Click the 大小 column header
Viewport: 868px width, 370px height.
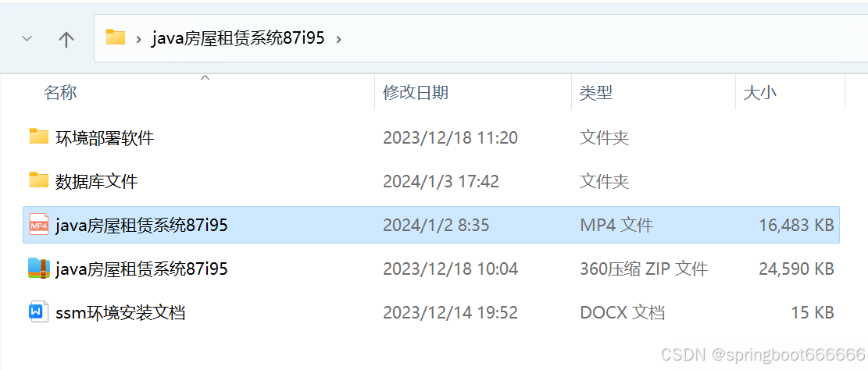point(760,92)
